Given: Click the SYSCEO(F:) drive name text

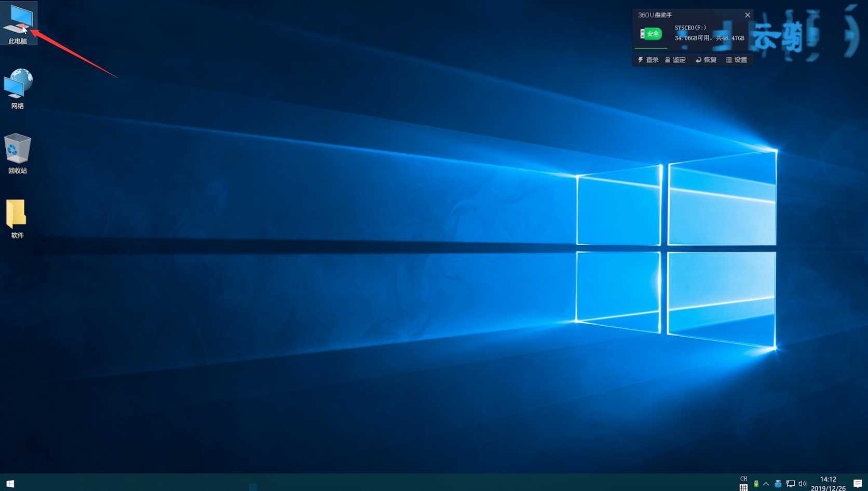Looking at the screenshot, I should (690, 28).
